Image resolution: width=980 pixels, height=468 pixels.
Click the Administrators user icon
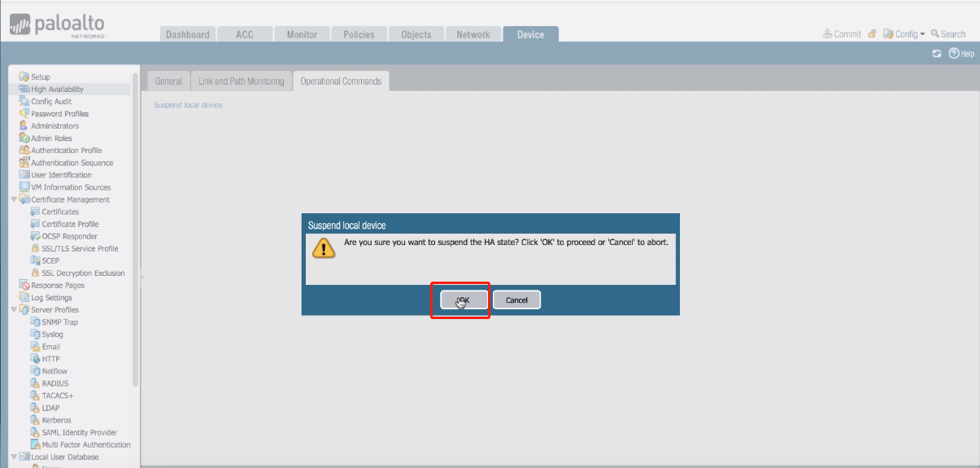point(24,125)
